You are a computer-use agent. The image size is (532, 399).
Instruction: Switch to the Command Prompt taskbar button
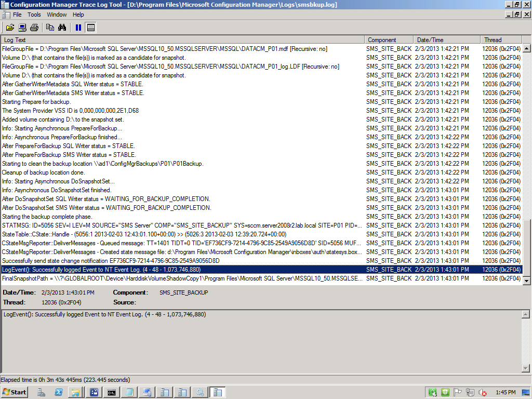[x=112, y=393]
